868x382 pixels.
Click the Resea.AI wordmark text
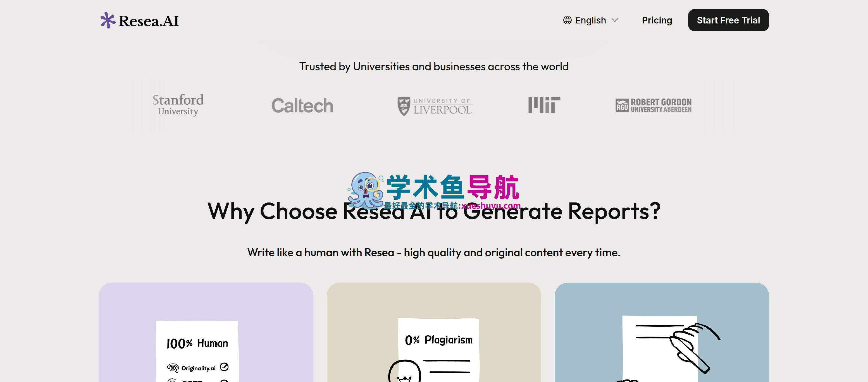pyautogui.click(x=149, y=21)
